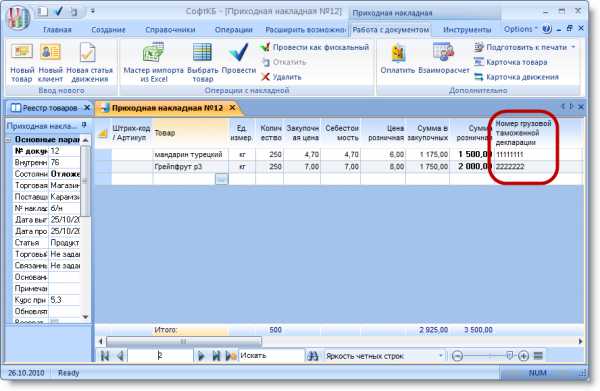Click the Новая статья движения icon
The height and width of the screenshot is (391, 600).
(x=88, y=53)
